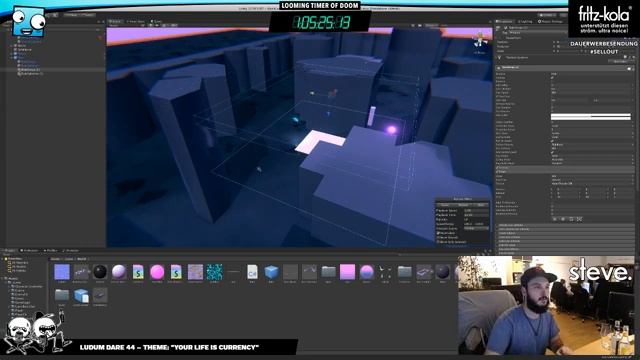Open the Shape type dropdown in Shape module
Viewport: 640px width, 360px height.
point(592,176)
